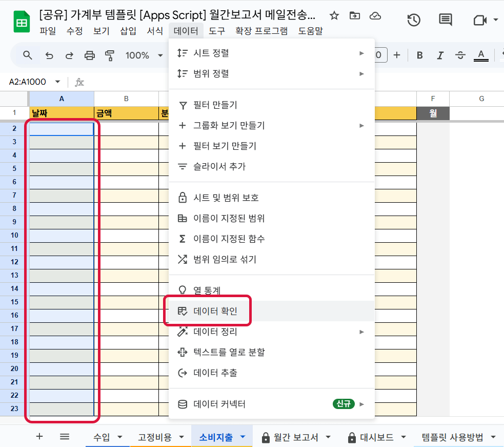Toggle bold formatting button
The height and width of the screenshot is (447, 504).
419,55
